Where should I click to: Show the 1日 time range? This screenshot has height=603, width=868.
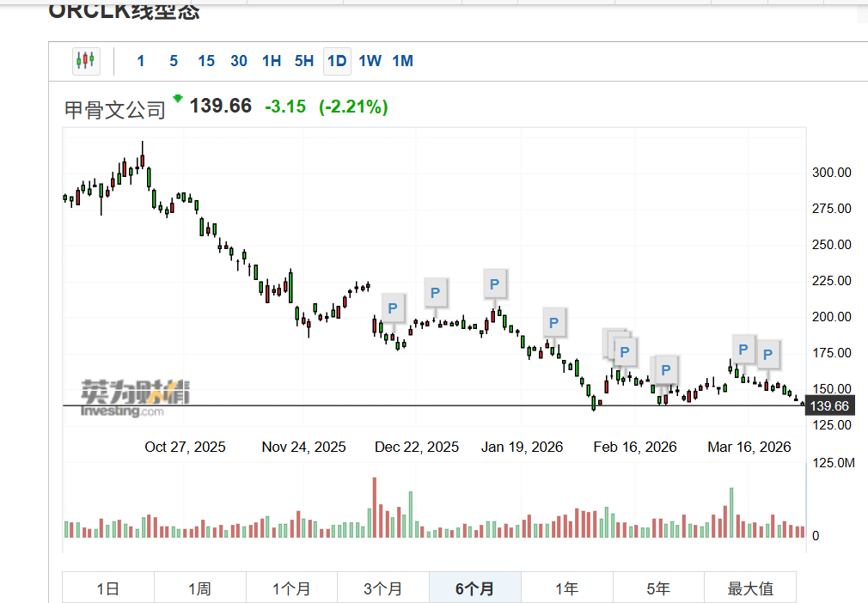pos(108,588)
